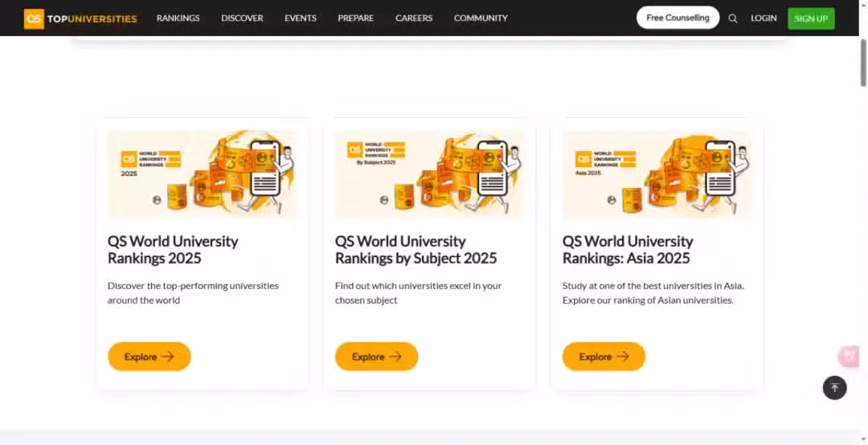The height and width of the screenshot is (445, 868).
Task: Click the Free Counselling button
Action: (x=678, y=18)
